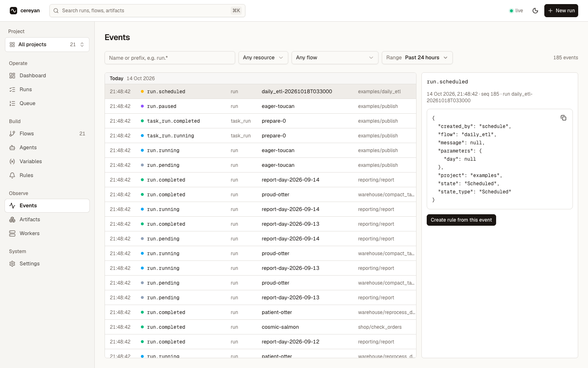Click report-day-2026-09-12 run name
Screen dimensions: 588x368
[290, 342]
